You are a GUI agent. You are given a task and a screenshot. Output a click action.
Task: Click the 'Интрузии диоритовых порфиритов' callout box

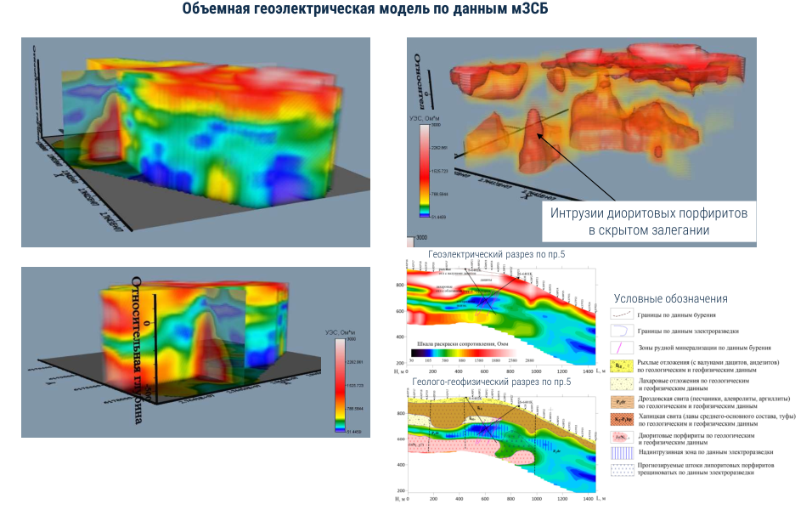click(x=648, y=222)
